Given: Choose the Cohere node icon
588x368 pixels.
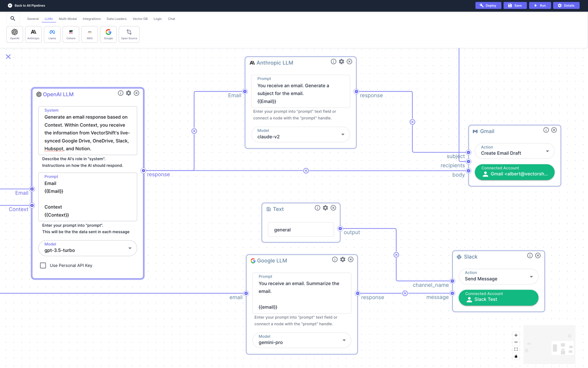Looking at the screenshot, I should click(71, 34).
